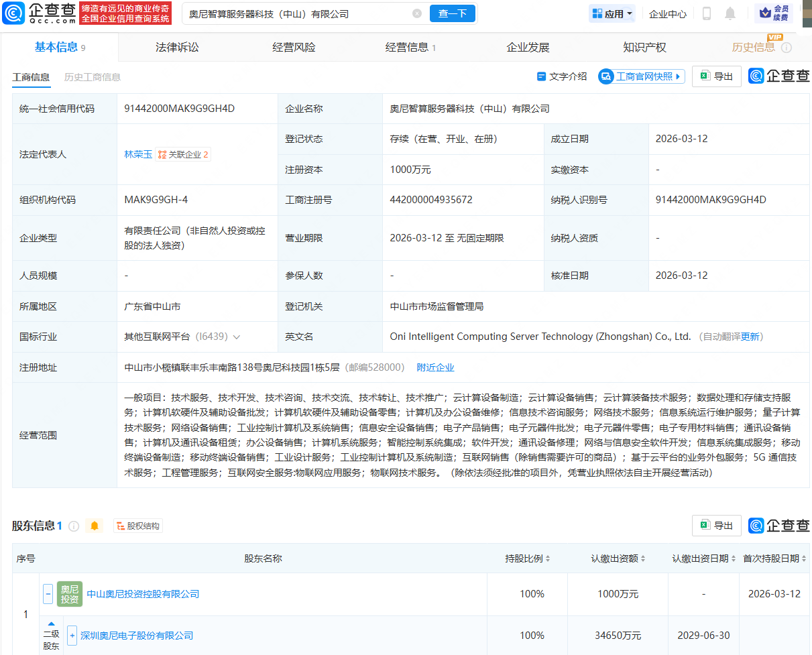
Task: Open the 应用 apps dropdown
Action: tap(611, 13)
